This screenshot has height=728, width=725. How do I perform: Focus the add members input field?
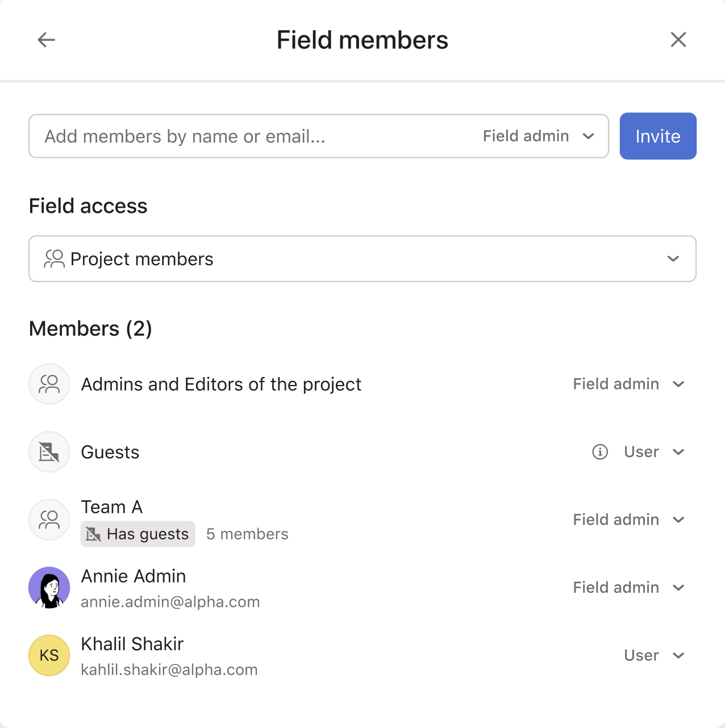[250, 136]
